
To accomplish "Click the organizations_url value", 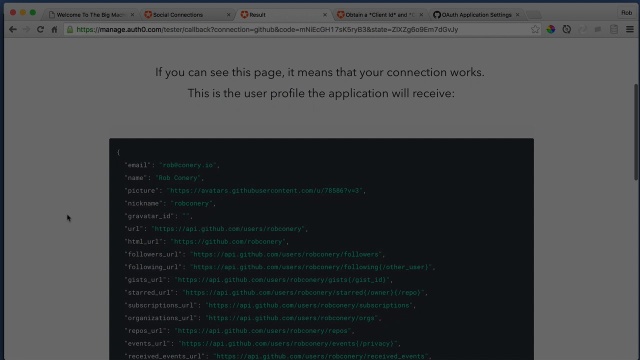I will (x=292, y=318).
